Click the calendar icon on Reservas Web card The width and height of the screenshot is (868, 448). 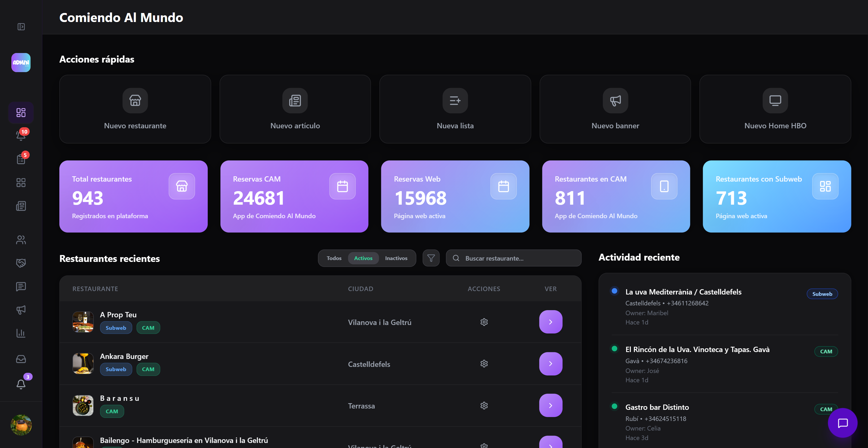pos(504,186)
